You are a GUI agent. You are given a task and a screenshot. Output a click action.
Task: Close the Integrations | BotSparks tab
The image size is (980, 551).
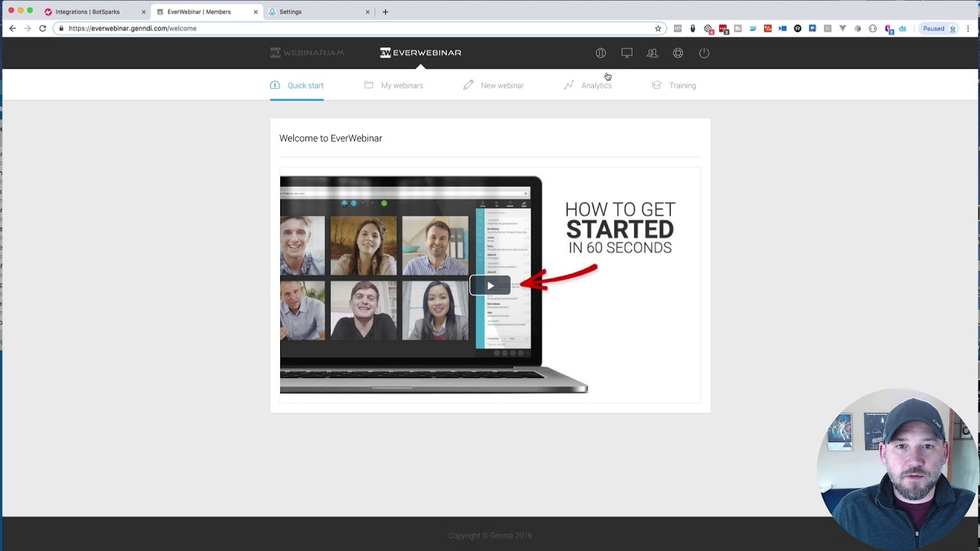tap(143, 12)
